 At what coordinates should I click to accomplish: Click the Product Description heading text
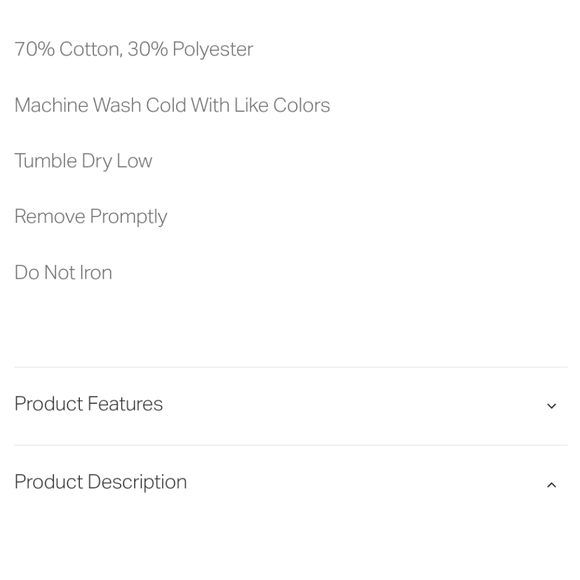[101, 482]
